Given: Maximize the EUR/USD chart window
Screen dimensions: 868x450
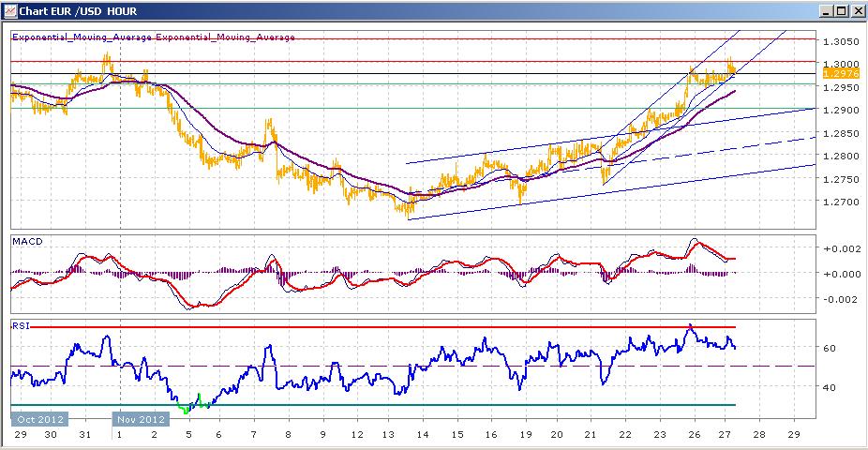Looking at the screenshot, I should click(x=841, y=11).
